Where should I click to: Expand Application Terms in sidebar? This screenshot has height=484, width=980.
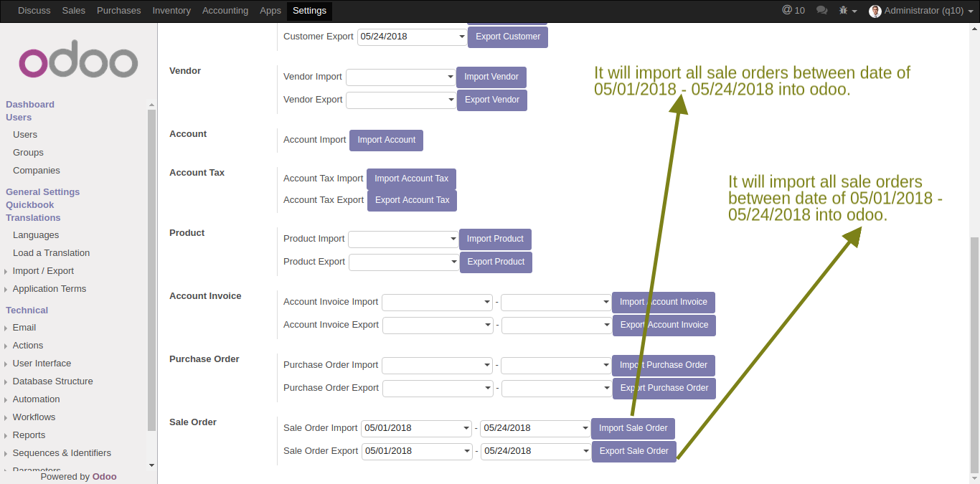click(50, 289)
